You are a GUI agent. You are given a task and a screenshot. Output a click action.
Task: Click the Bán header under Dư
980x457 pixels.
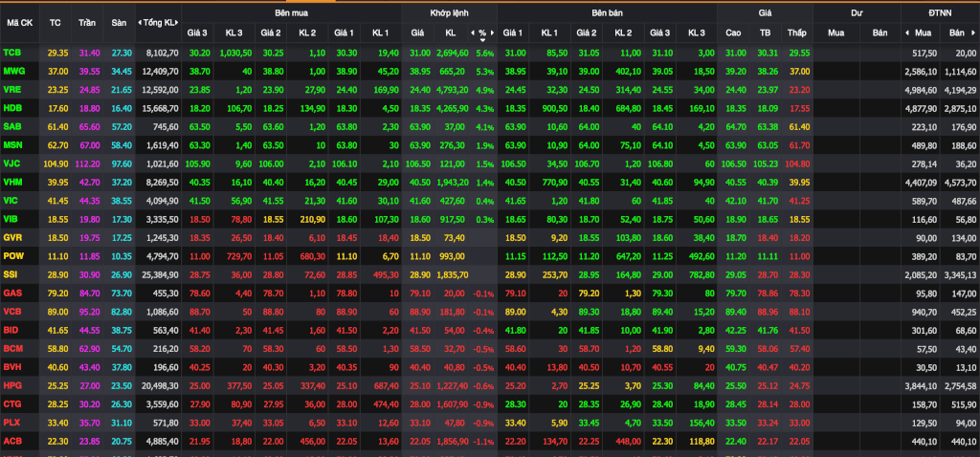click(x=880, y=33)
